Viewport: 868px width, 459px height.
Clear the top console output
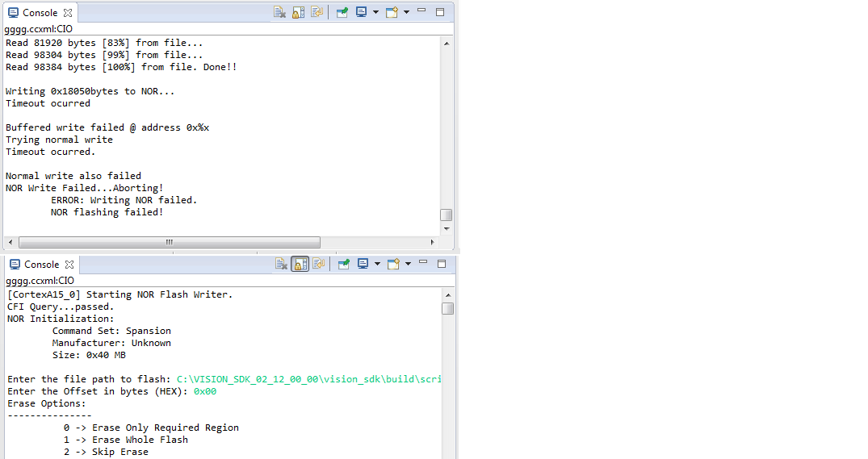(x=279, y=12)
